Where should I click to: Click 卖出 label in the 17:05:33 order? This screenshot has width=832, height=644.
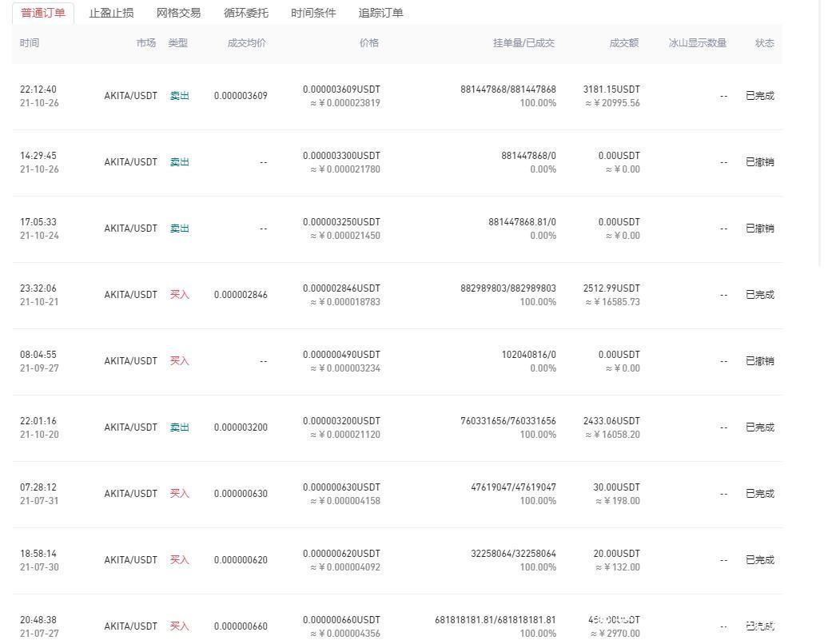tap(180, 229)
